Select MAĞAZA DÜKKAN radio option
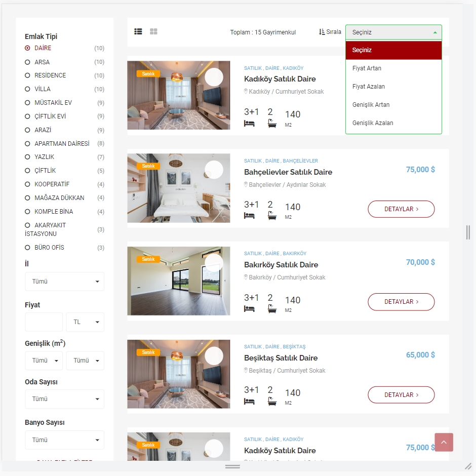Screen dimensions: 476x476 (x=27, y=198)
